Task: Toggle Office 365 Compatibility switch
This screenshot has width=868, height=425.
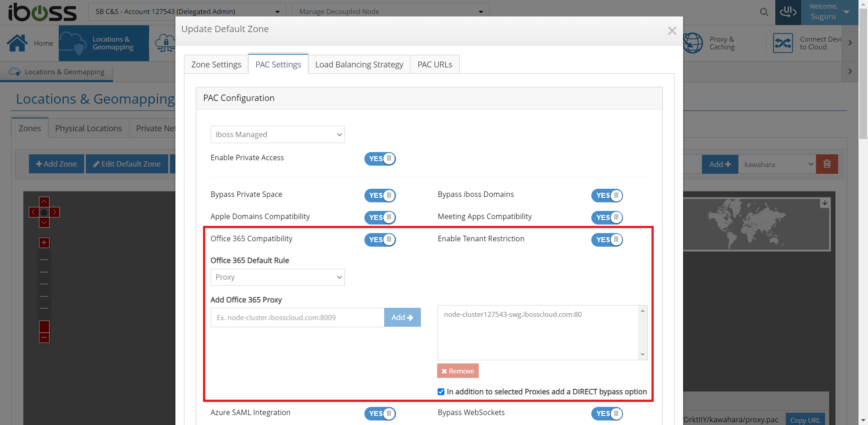Action: (380, 239)
